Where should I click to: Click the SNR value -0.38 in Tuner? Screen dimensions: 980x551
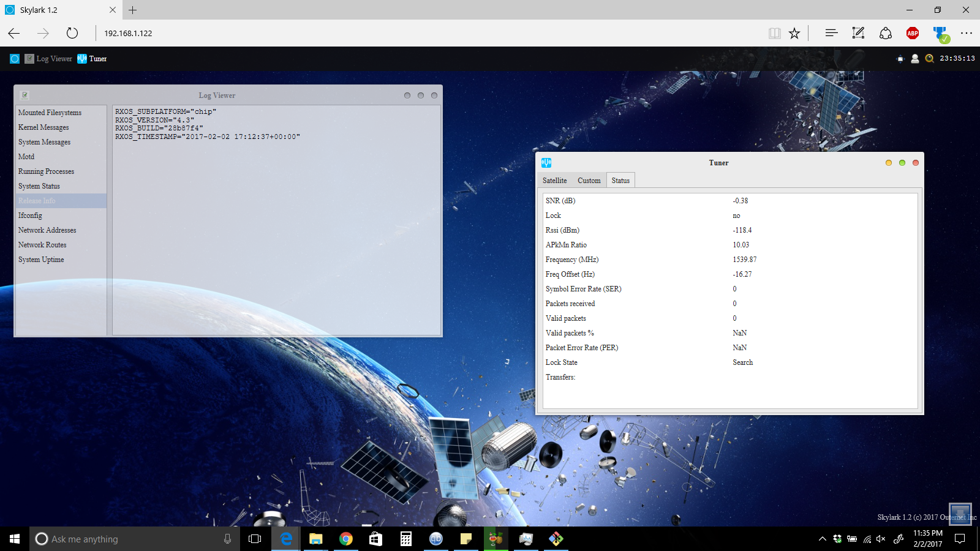[x=741, y=201]
